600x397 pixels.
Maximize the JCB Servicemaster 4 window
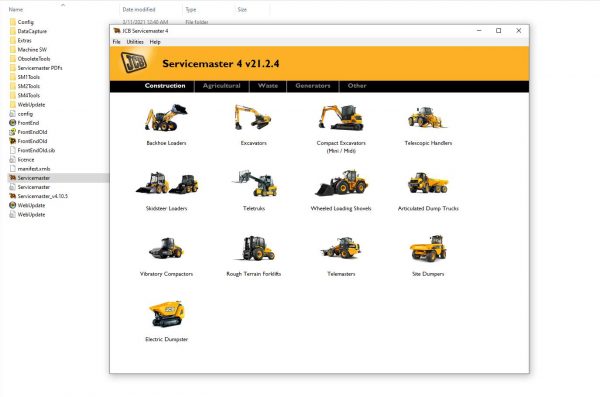499,31
